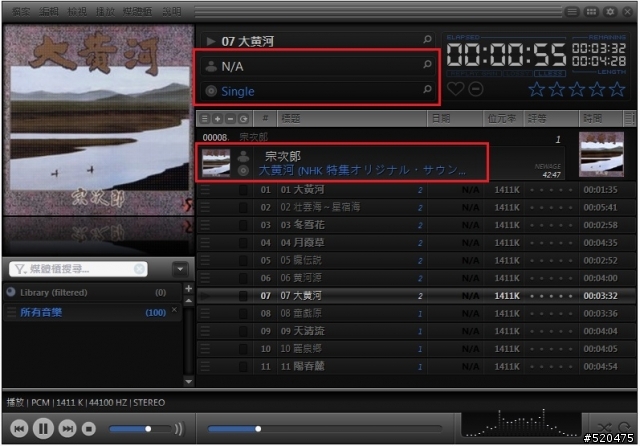Click the refresh icon in playlist toolbar
This screenshot has height=446, width=640.
click(244, 119)
